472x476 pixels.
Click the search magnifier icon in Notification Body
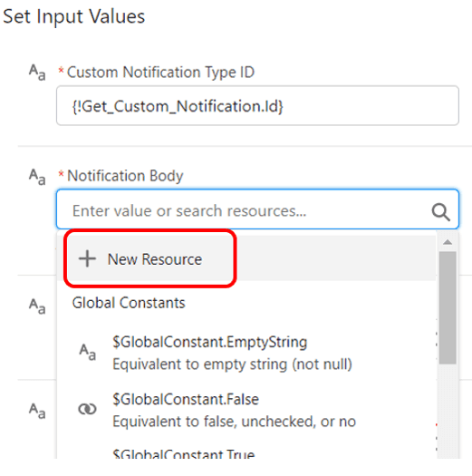click(440, 211)
